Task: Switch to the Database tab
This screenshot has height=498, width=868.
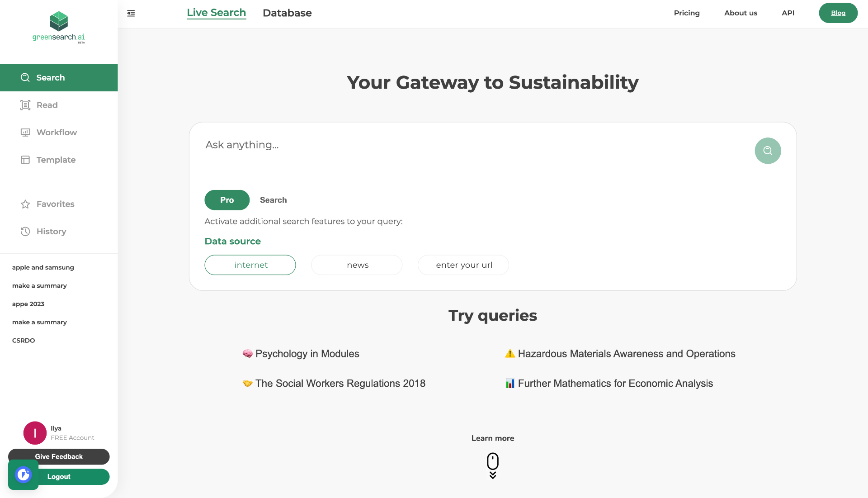Action: point(287,13)
